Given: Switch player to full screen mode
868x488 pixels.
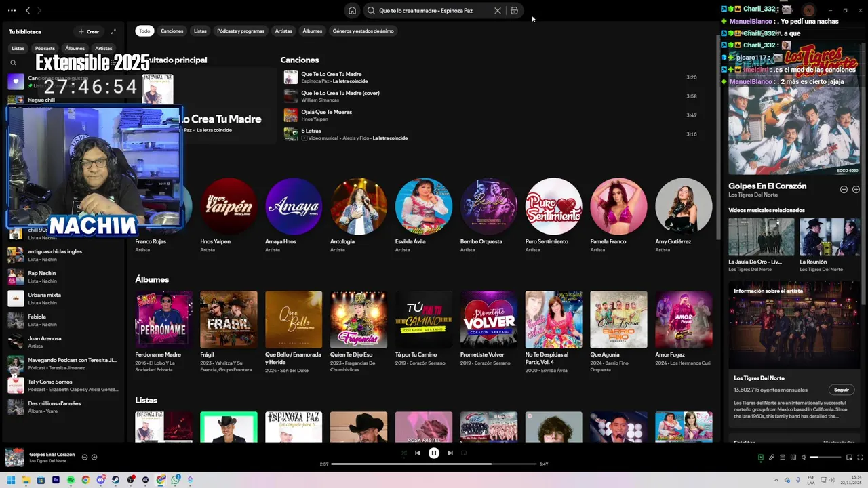Looking at the screenshot, I should (860, 457).
